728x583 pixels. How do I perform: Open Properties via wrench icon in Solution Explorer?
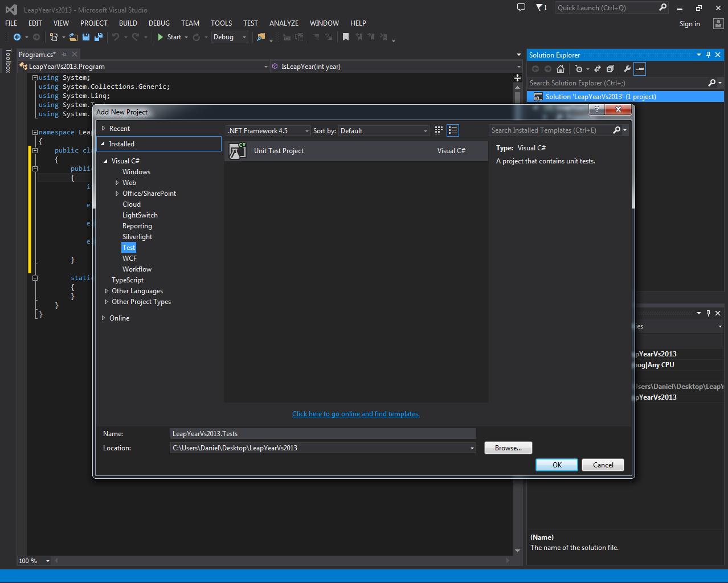627,69
